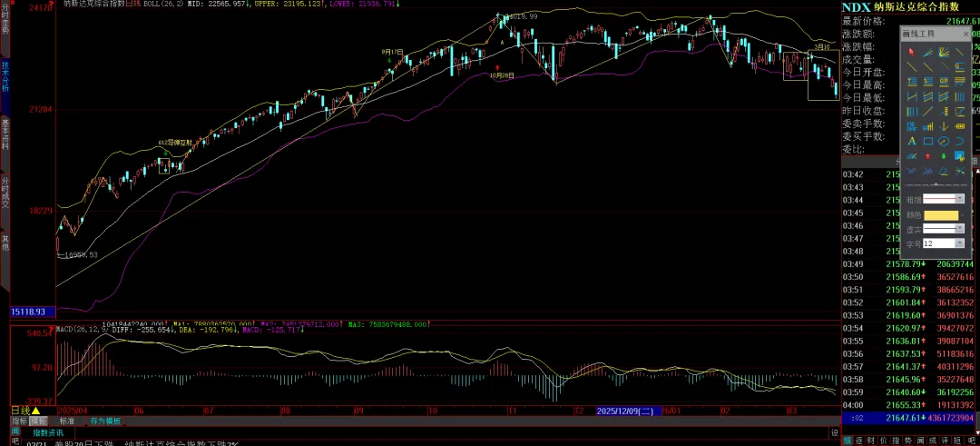Click the 最新价格 21647.61 value
This screenshot has height=446, width=980.
pos(963,21)
